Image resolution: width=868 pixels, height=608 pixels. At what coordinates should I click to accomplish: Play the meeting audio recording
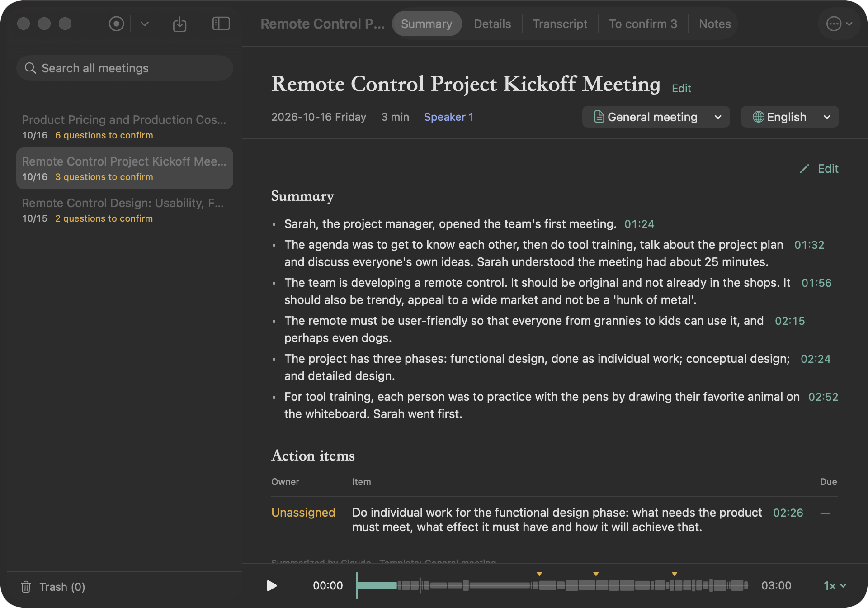272,586
